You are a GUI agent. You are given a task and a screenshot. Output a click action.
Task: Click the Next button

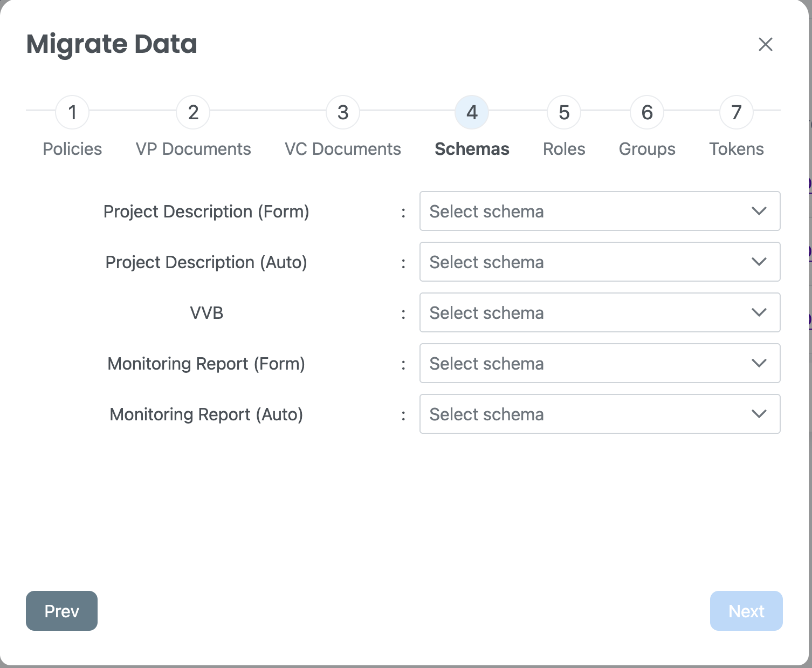[746, 611]
